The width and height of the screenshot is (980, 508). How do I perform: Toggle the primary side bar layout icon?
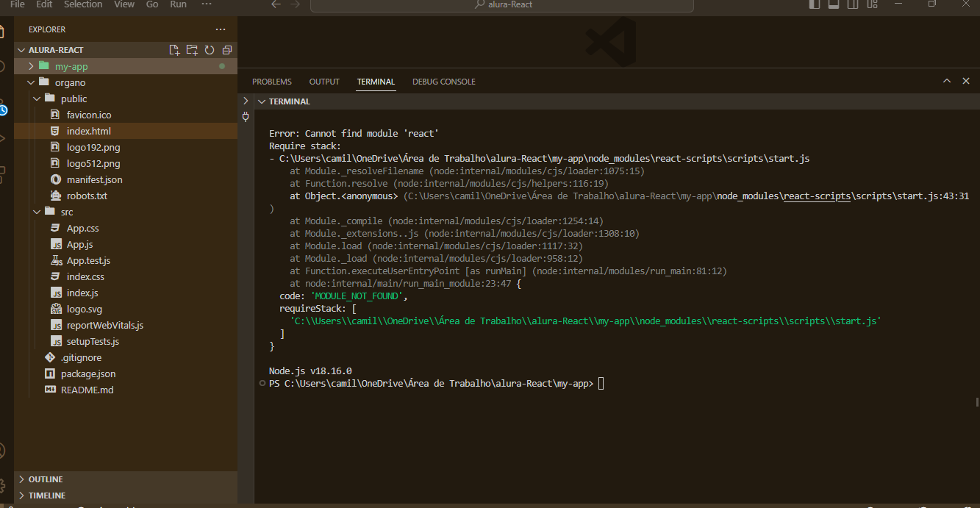[x=815, y=4]
